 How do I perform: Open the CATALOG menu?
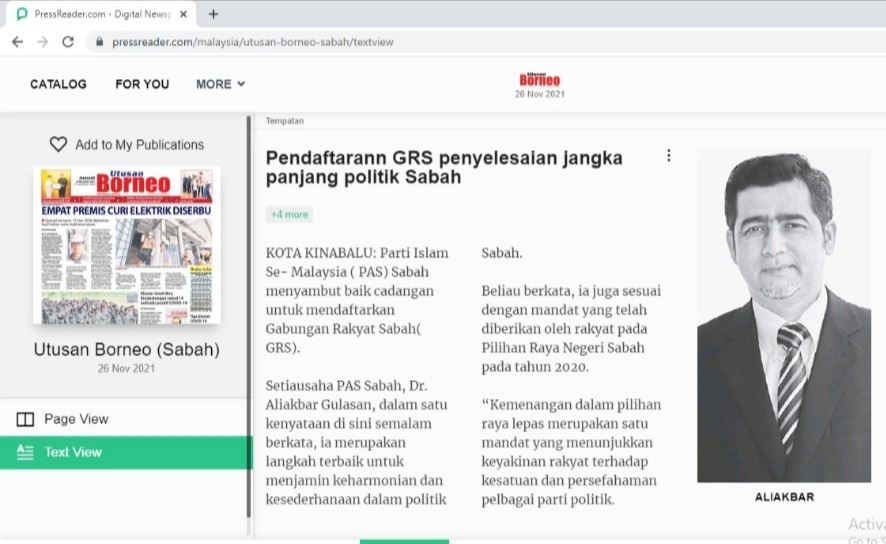click(58, 84)
